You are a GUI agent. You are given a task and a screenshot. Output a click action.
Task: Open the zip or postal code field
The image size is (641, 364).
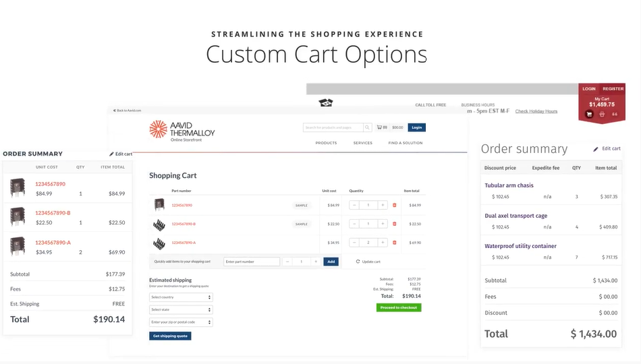[181, 322]
